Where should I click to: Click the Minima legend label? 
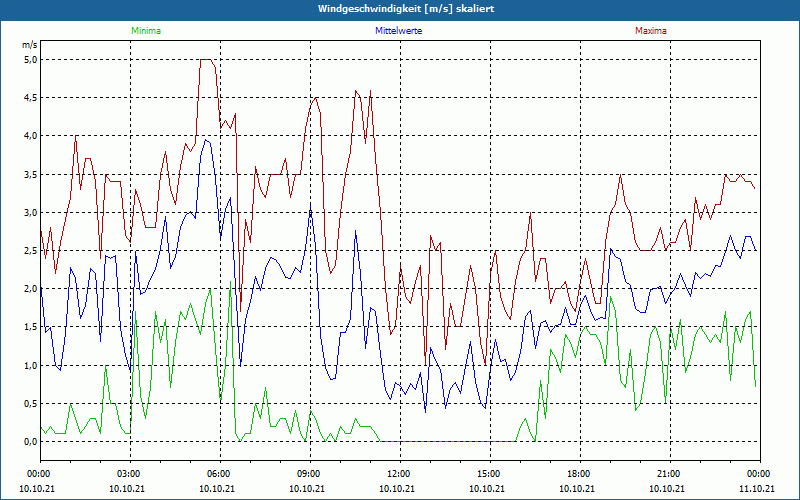point(146,31)
